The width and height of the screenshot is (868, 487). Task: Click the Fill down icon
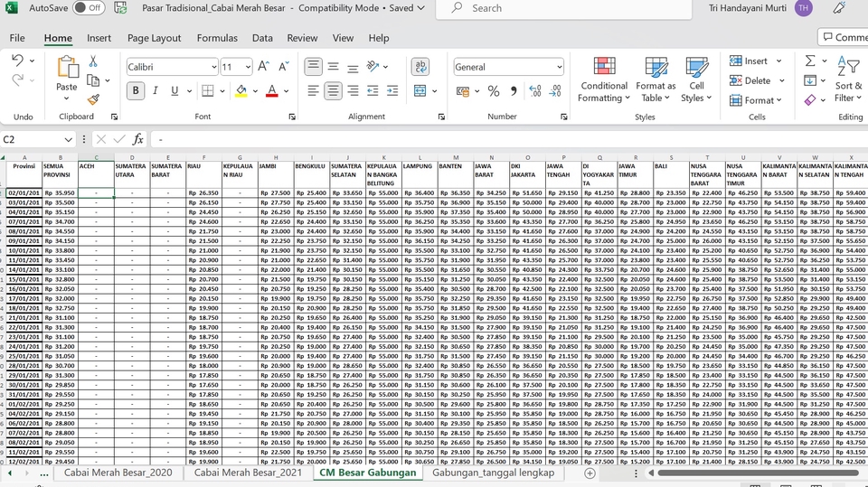[810, 80]
